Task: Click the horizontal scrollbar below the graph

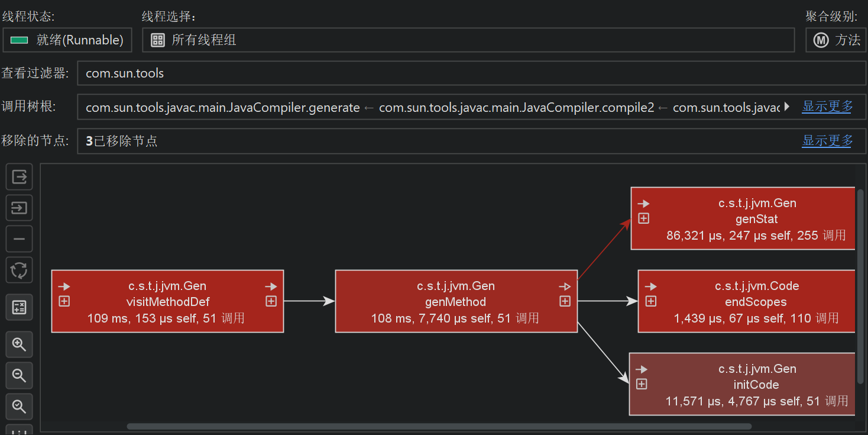Action: tap(439, 426)
